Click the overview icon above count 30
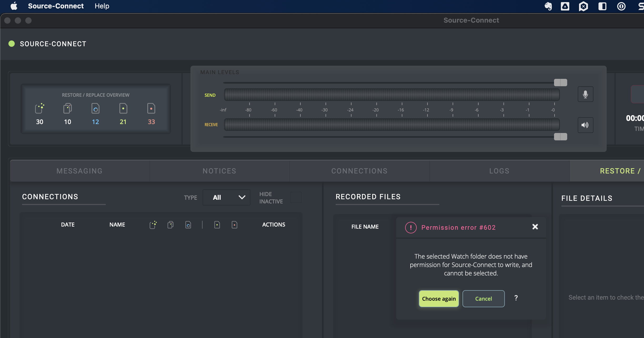 pos(39,108)
